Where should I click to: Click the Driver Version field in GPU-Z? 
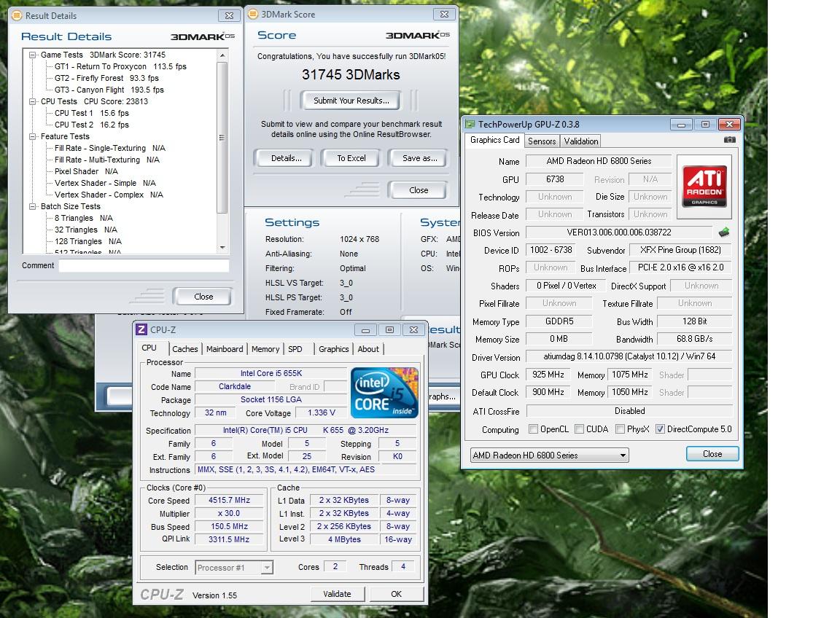point(629,356)
